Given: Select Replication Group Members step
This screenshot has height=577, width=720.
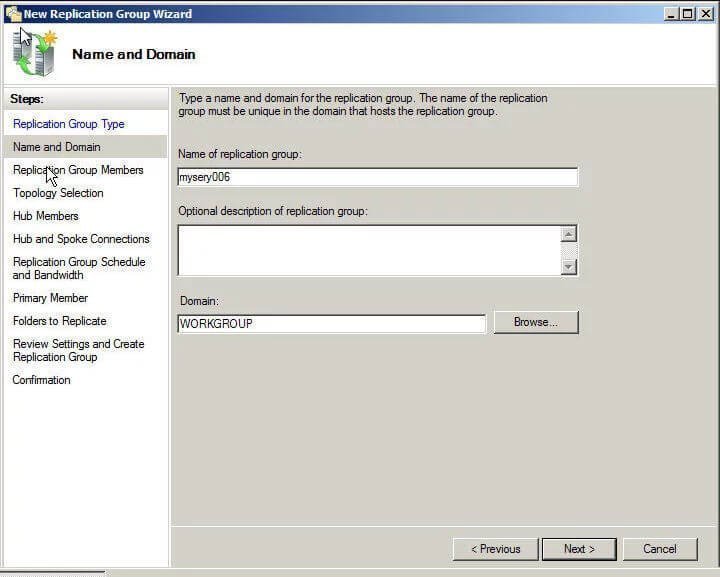Looking at the screenshot, I should pyautogui.click(x=78, y=170).
